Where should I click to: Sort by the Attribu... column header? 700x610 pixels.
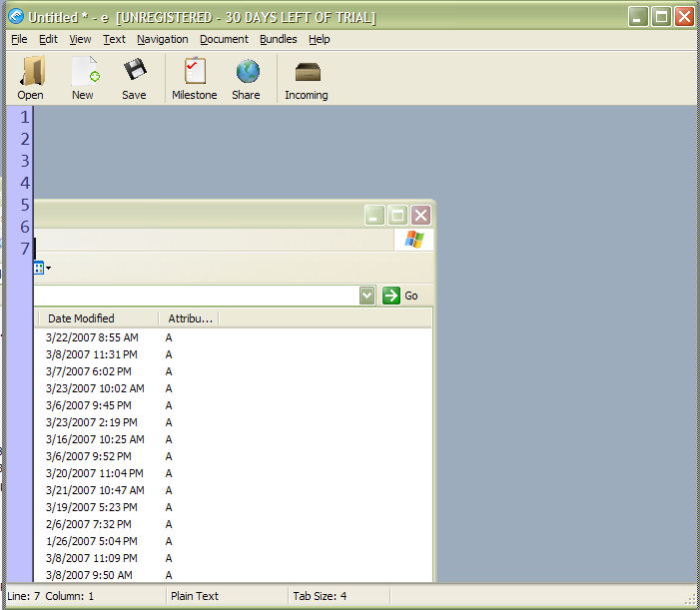189,318
